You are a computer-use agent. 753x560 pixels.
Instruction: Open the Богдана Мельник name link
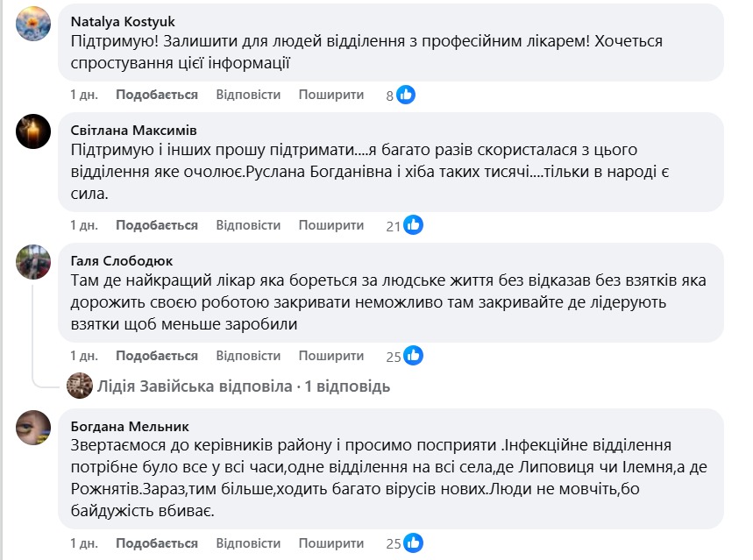click(129, 427)
